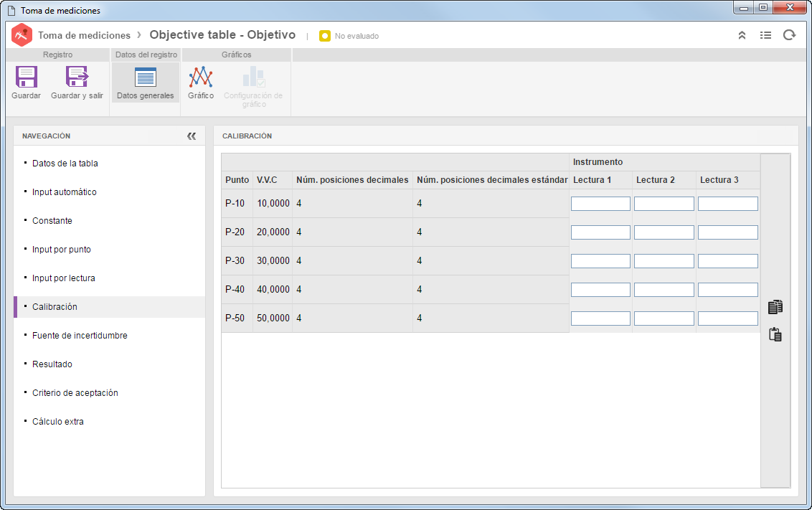The height and width of the screenshot is (510, 812).
Task: Click the Calibración panel heading
Action: [x=247, y=136]
